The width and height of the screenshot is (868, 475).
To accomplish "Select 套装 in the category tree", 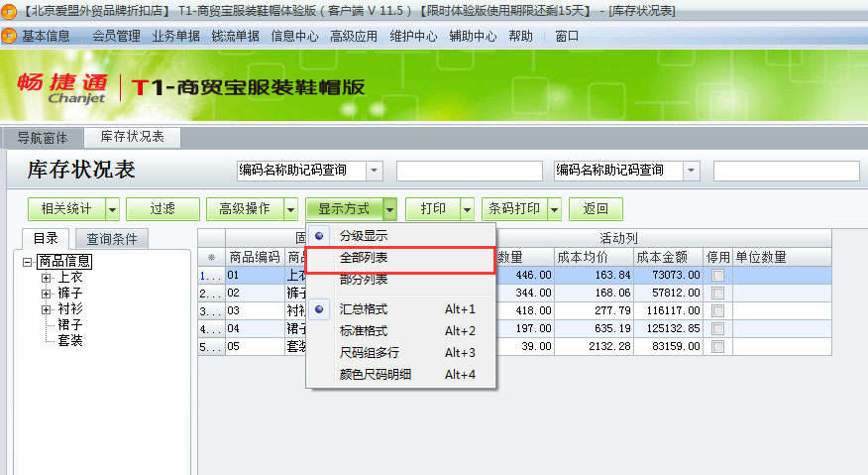I will click(70, 340).
